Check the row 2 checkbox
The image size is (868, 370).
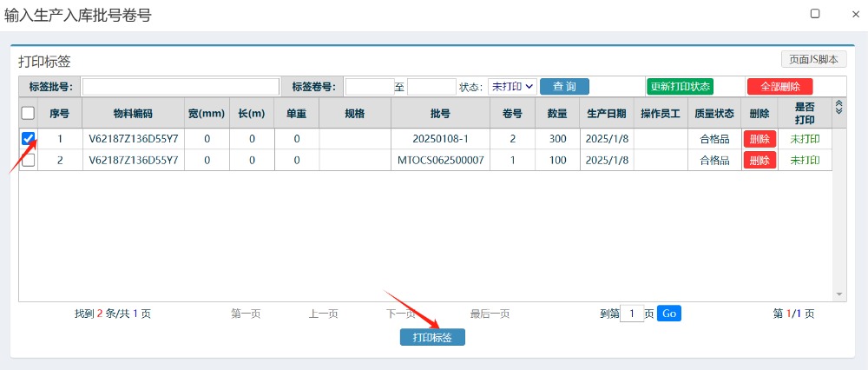point(28,160)
